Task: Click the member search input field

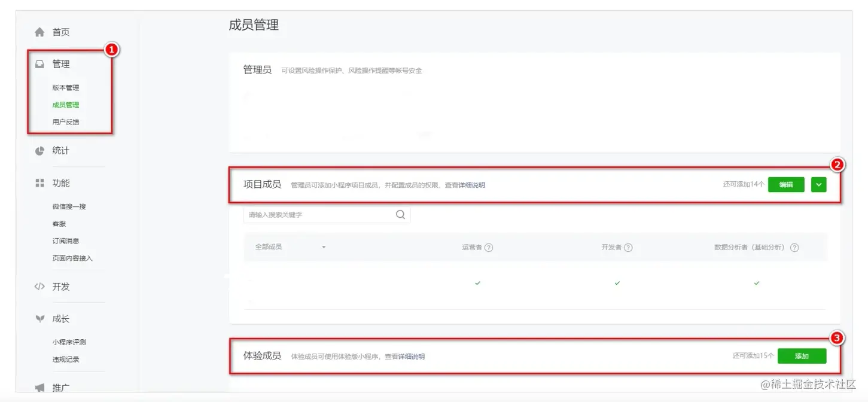Action: coord(311,214)
